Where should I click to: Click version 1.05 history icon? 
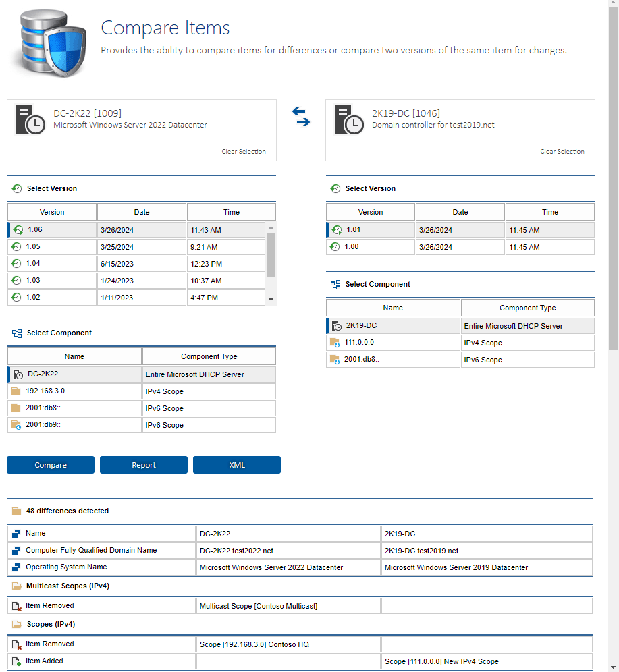pyautogui.click(x=16, y=247)
